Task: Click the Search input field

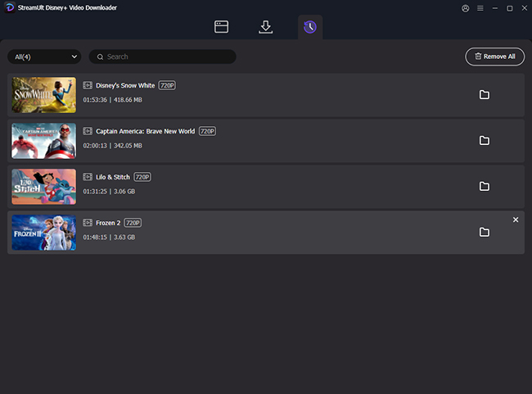Action: [163, 57]
